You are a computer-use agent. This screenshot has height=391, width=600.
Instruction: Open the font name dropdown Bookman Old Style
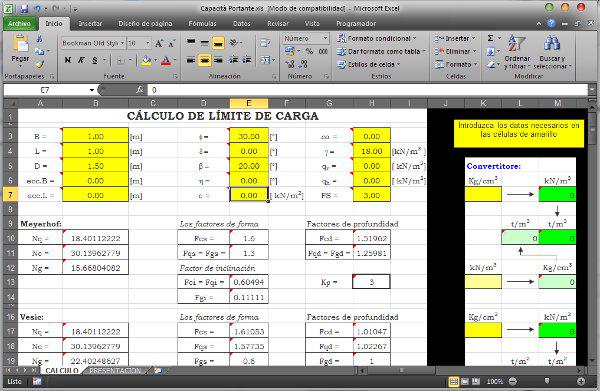click(x=122, y=43)
